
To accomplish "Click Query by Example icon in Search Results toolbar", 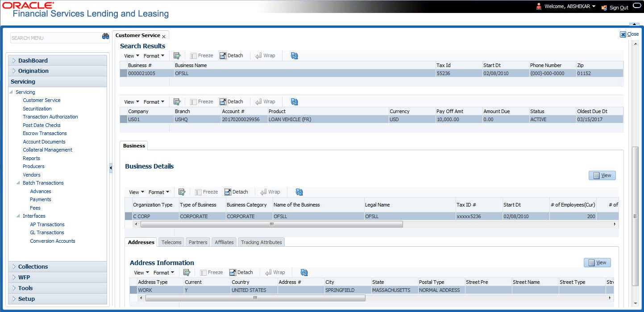I will pos(177,55).
